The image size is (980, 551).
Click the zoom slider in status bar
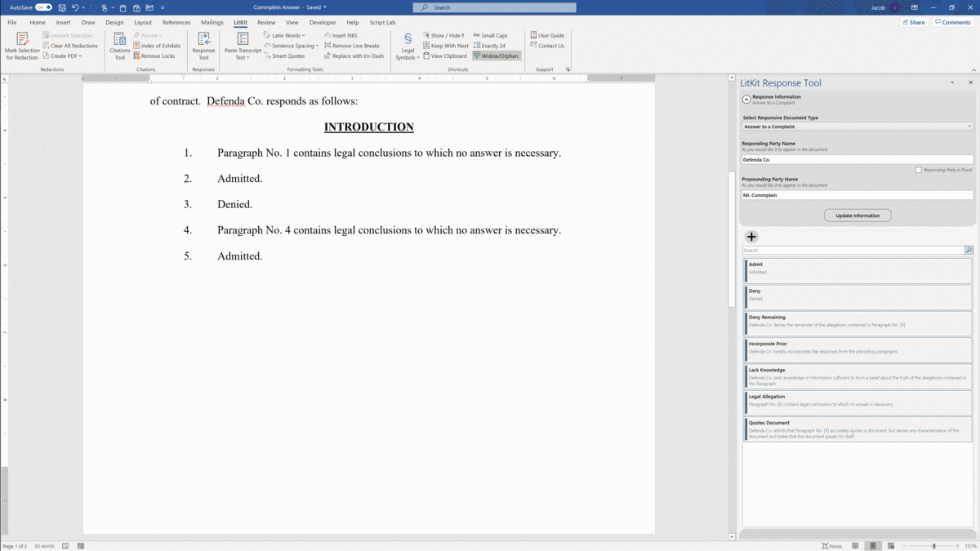pos(933,546)
